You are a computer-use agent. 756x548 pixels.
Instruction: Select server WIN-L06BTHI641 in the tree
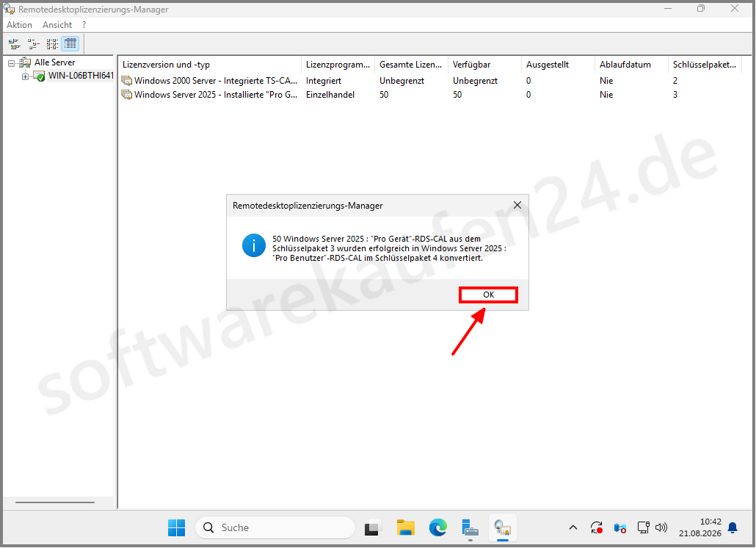click(81, 76)
